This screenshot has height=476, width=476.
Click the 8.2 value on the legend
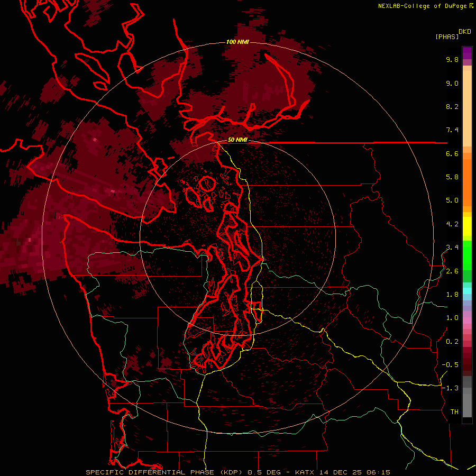(x=452, y=106)
